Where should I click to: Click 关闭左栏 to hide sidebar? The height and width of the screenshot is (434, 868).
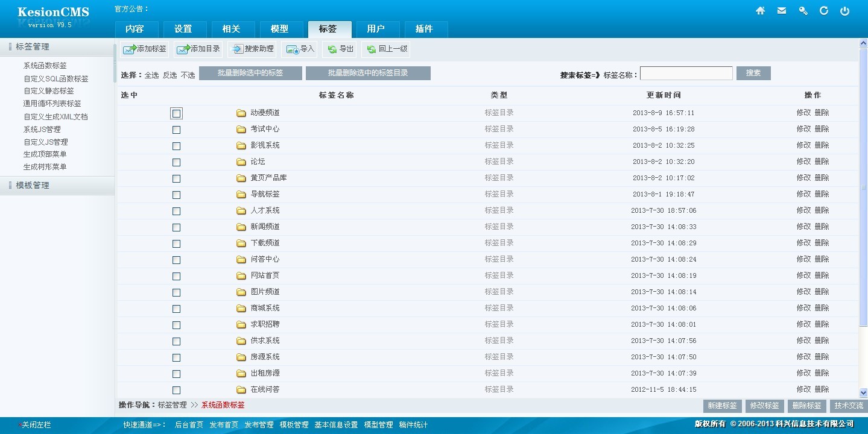click(34, 425)
